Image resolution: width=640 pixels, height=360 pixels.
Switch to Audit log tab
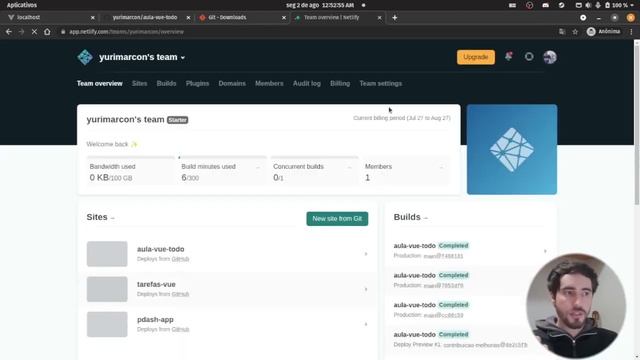point(307,83)
